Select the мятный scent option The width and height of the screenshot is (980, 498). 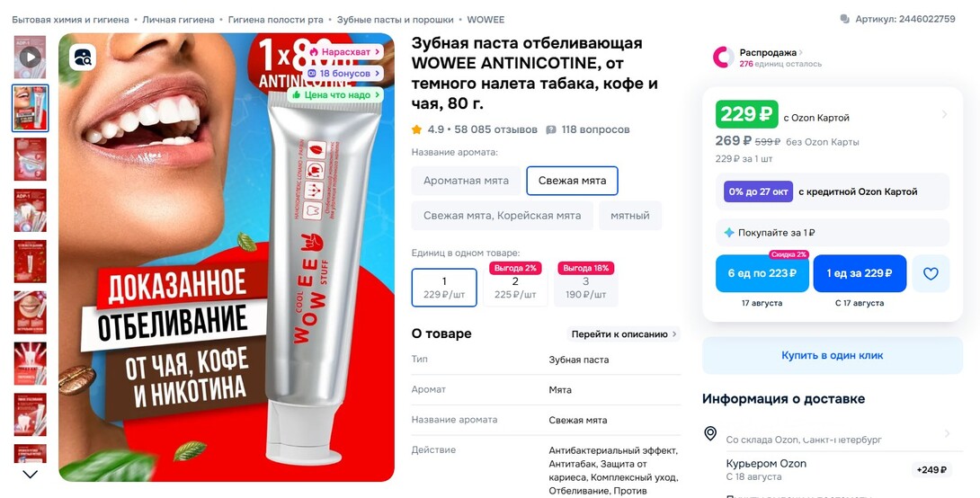630,216
